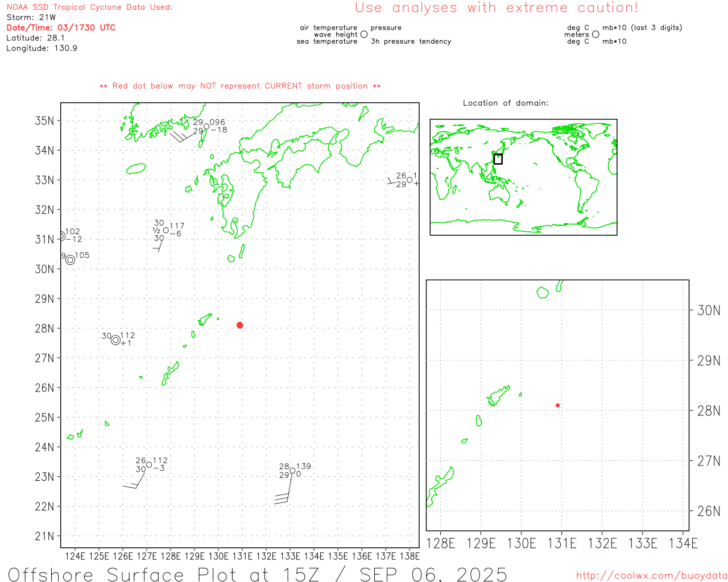728x582 pixels.
Task: Click the legend circle next to 'meters'
Action: coord(595,35)
